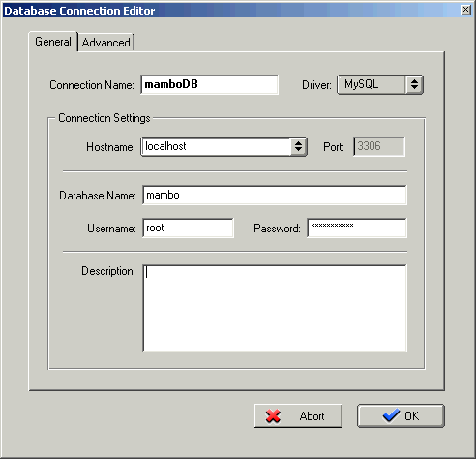Click the Description label
The width and height of the screenshot is (476, 459).
108,271
